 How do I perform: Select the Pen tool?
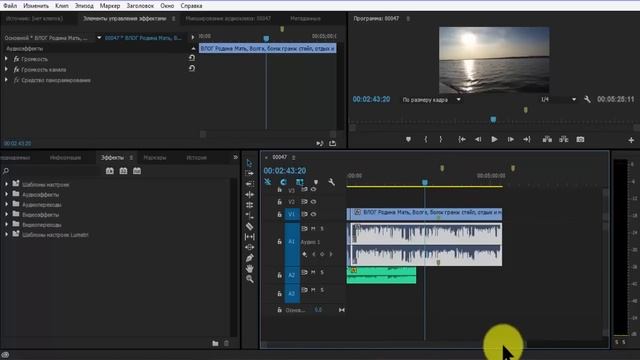(x=249, y=258)
